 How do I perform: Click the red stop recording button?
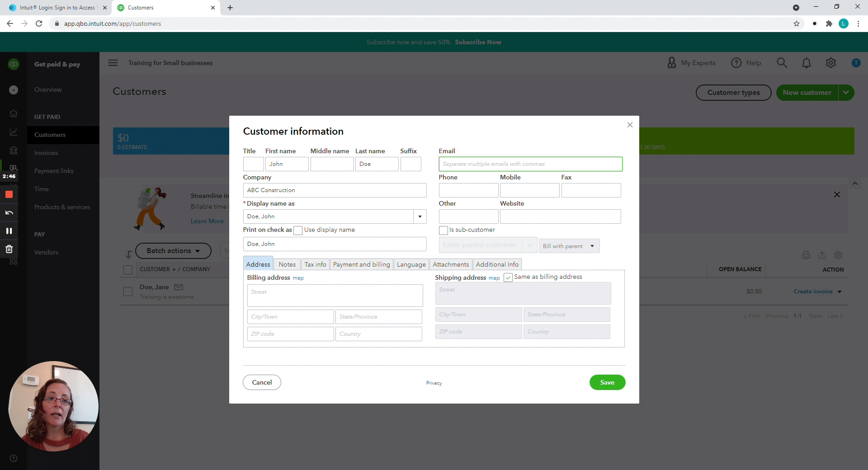9,195
